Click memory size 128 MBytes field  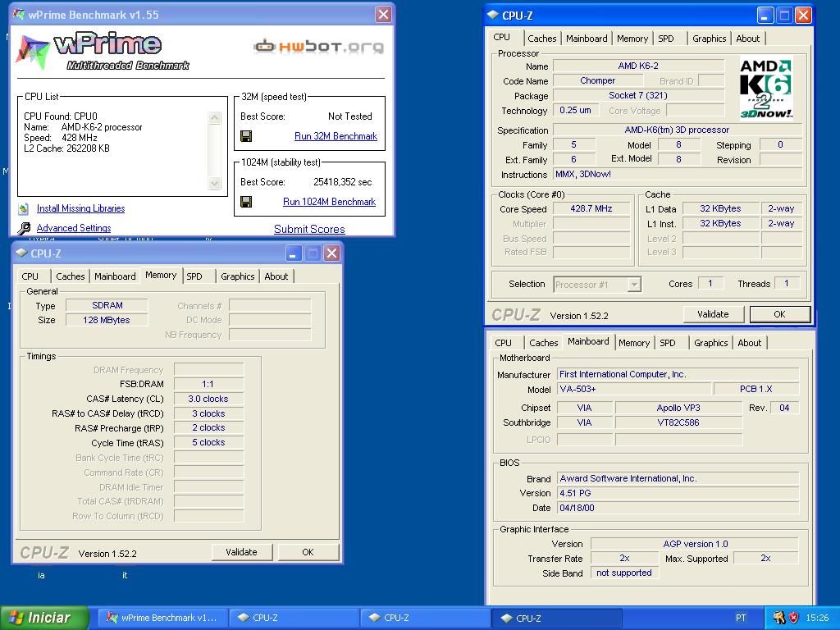click(107, 321)
